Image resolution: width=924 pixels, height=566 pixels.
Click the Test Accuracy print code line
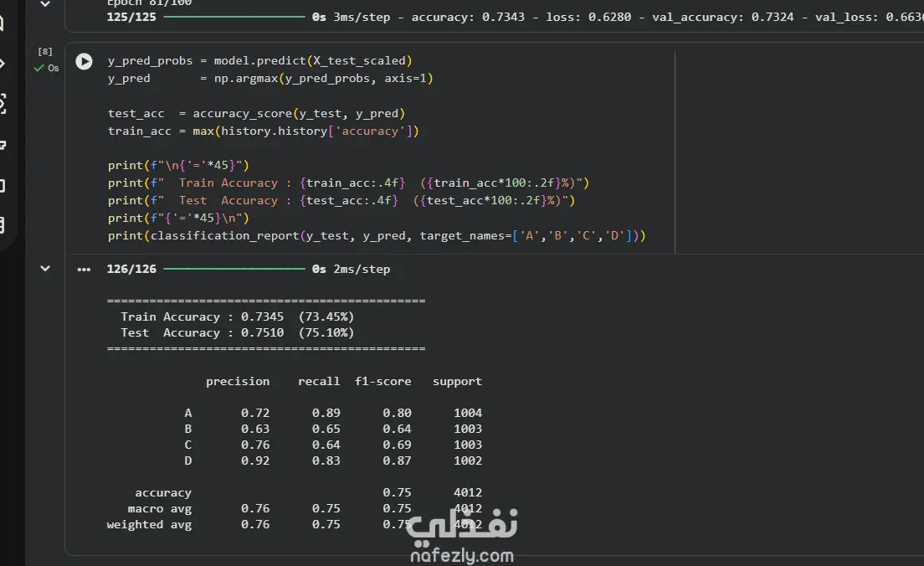tap(341, 200)
